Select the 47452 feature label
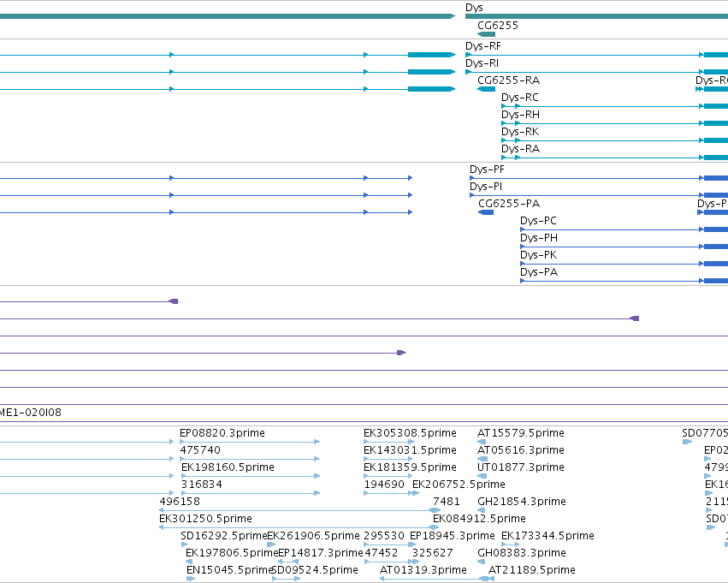Image resolution: width=728 pixels, height=583 pixels. (x=382, y=554)
